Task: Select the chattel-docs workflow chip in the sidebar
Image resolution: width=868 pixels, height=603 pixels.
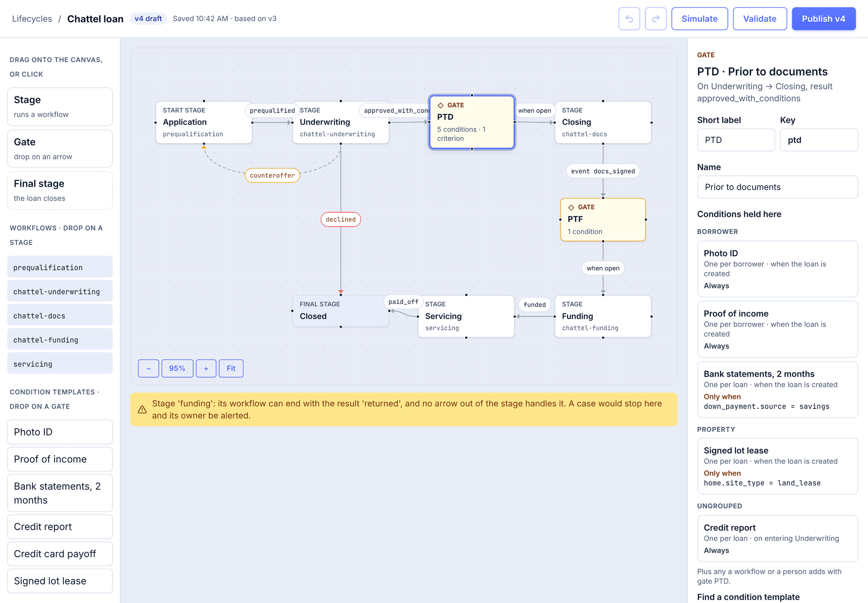Action: pos(60,315)
